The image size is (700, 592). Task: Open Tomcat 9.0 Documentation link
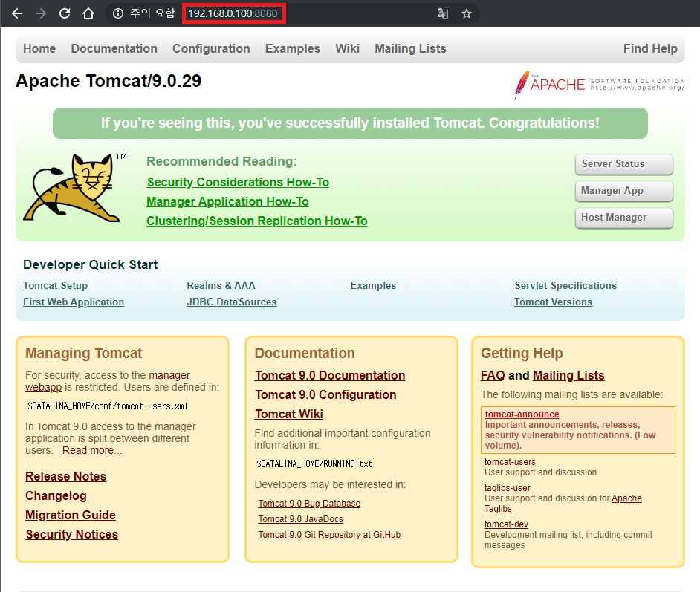point(330,376)
